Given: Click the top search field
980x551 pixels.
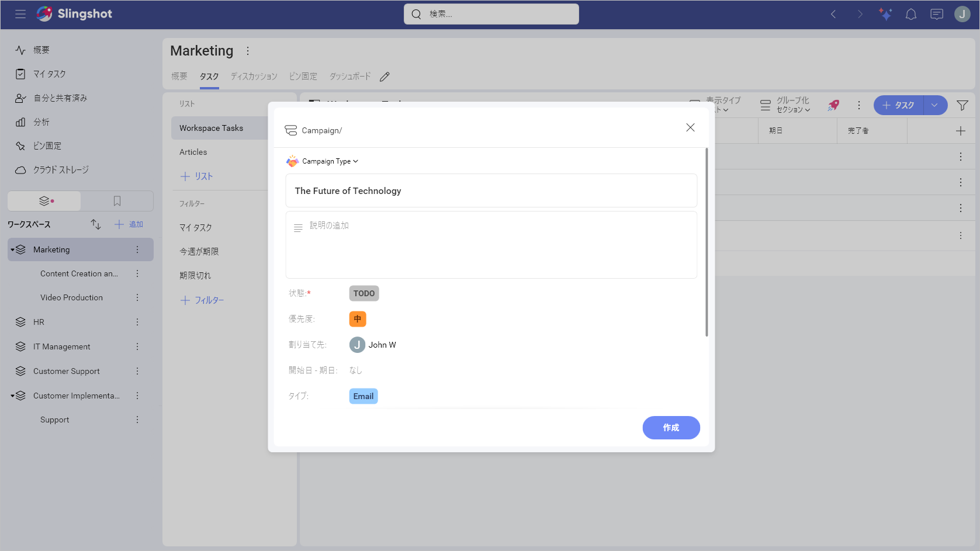Looking at the screenshot, I should click(x=491, y=14).
